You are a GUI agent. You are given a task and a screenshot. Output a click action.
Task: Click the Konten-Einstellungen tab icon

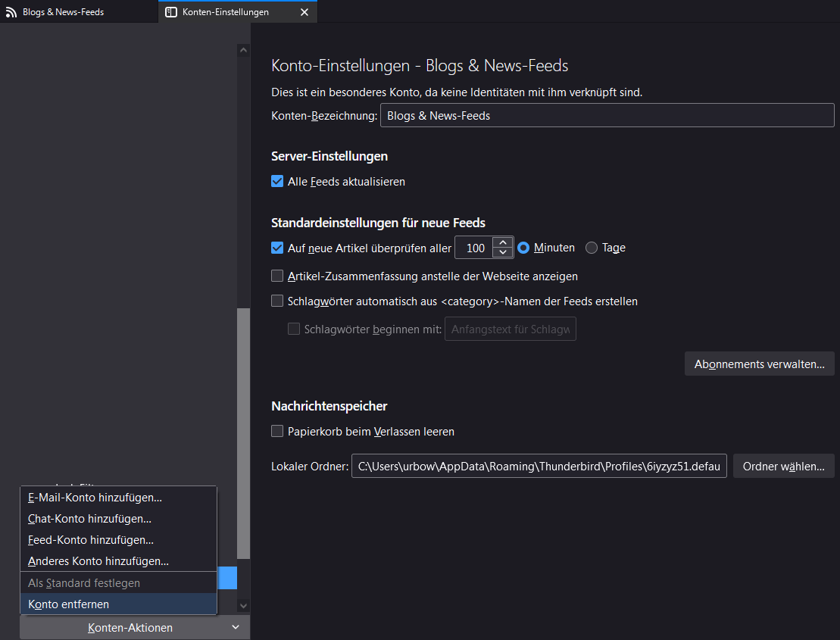171,12
